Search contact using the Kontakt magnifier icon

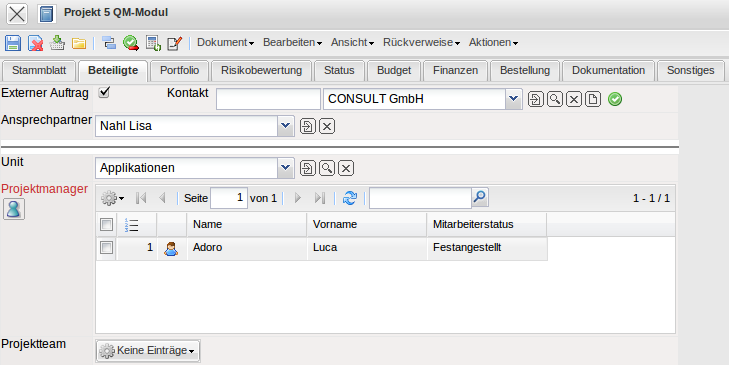(555, 99)
